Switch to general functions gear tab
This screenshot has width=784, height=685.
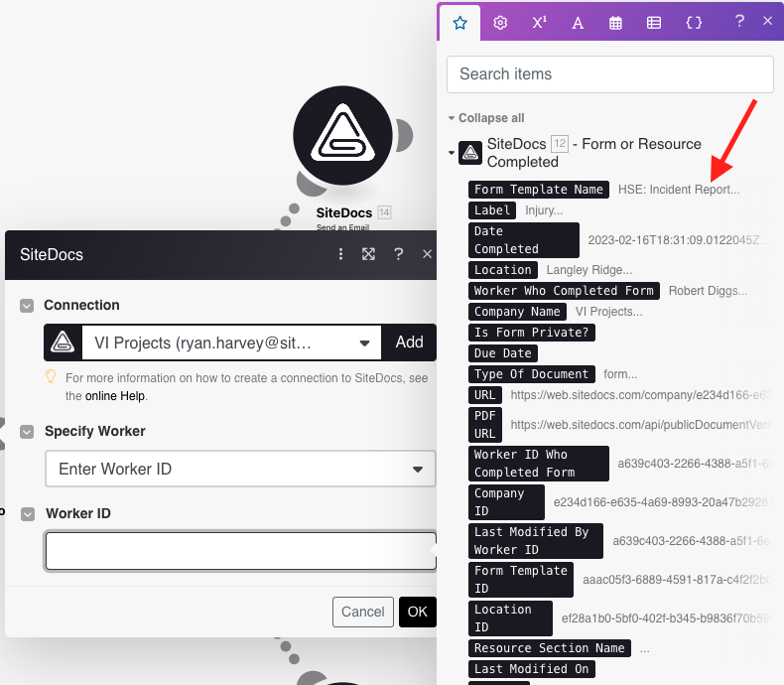pyautogui.click(x=500, y=23)
